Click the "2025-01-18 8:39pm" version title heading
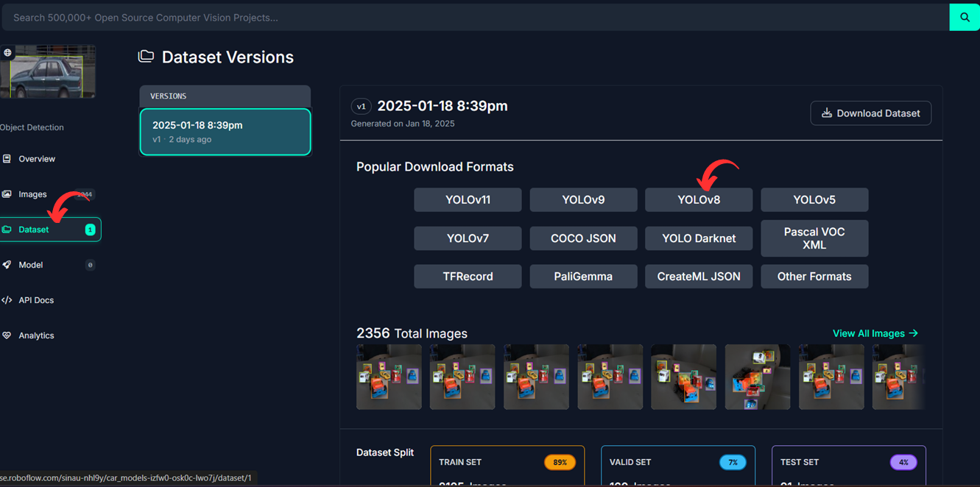Image resolution: width=980 pixels, height=487 pixels. click(x=443, y=106)
